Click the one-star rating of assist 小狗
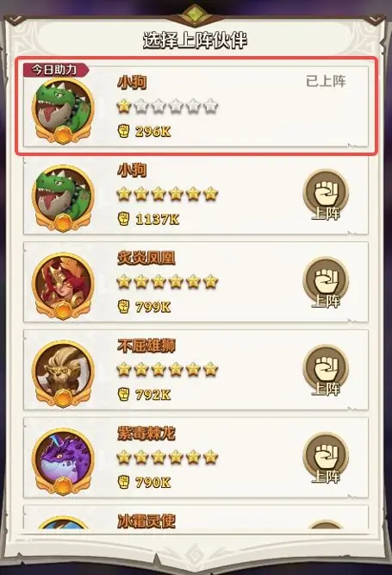Image resolution: width=392 pixels, height=575 pixels. tap(167, 106)
